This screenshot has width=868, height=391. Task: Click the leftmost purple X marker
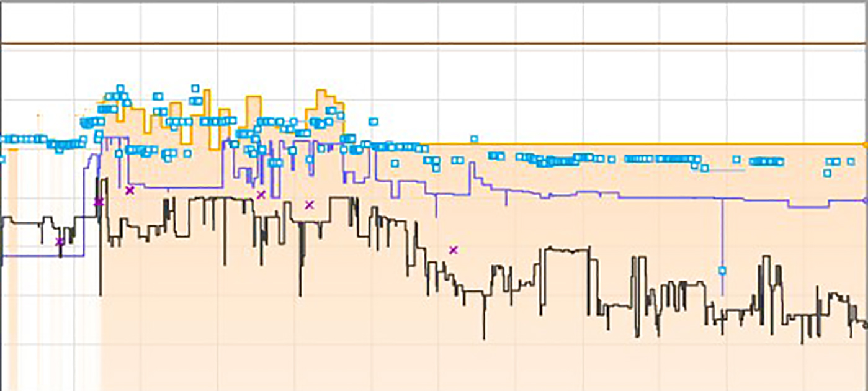pos(60,241)
